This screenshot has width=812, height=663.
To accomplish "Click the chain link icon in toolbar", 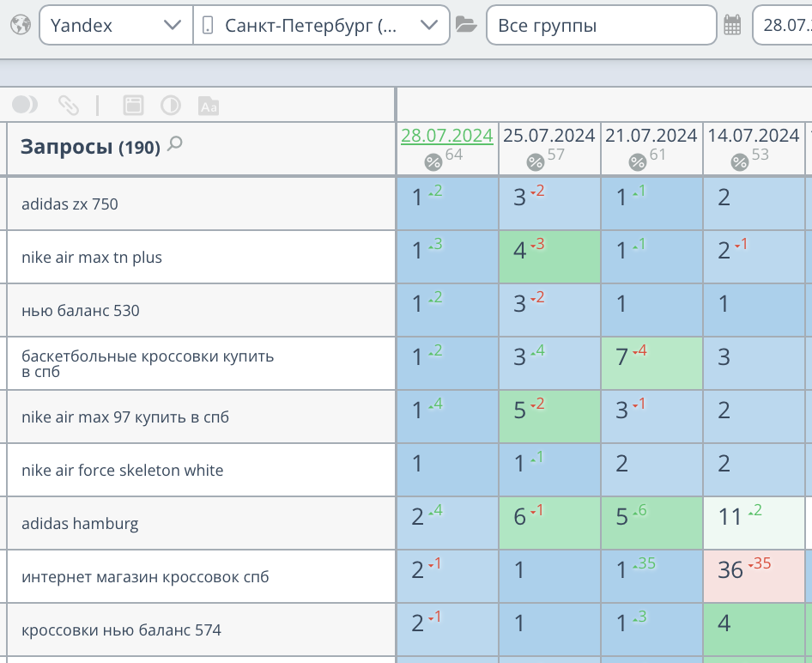I will (69, 106).
